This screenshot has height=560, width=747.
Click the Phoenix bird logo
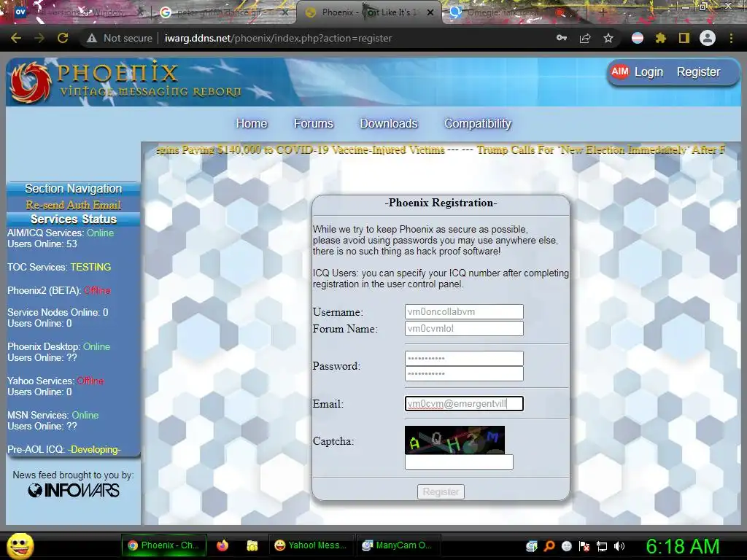tap(31, 82)
